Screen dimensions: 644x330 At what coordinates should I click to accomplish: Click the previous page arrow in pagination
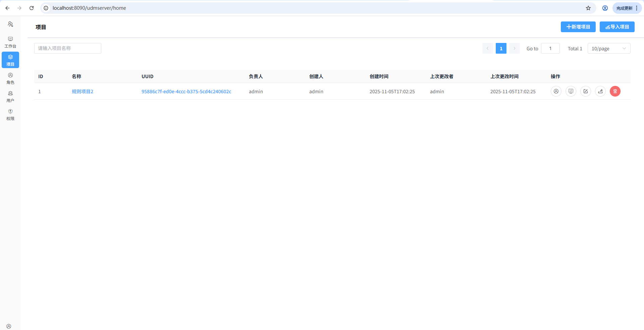click(487, 48)
